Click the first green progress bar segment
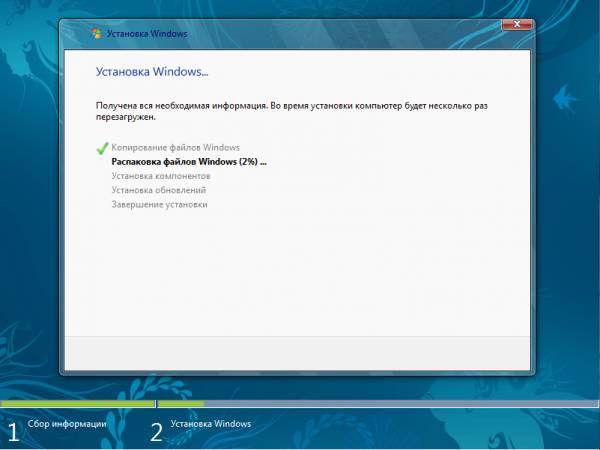600x450 pixels. pyautogui.click(x=78, y=403)
